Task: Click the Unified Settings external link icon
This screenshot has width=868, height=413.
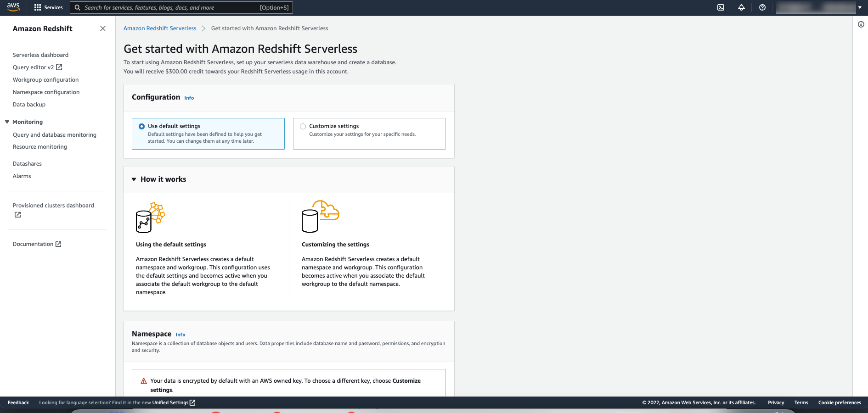Action: 192,402
